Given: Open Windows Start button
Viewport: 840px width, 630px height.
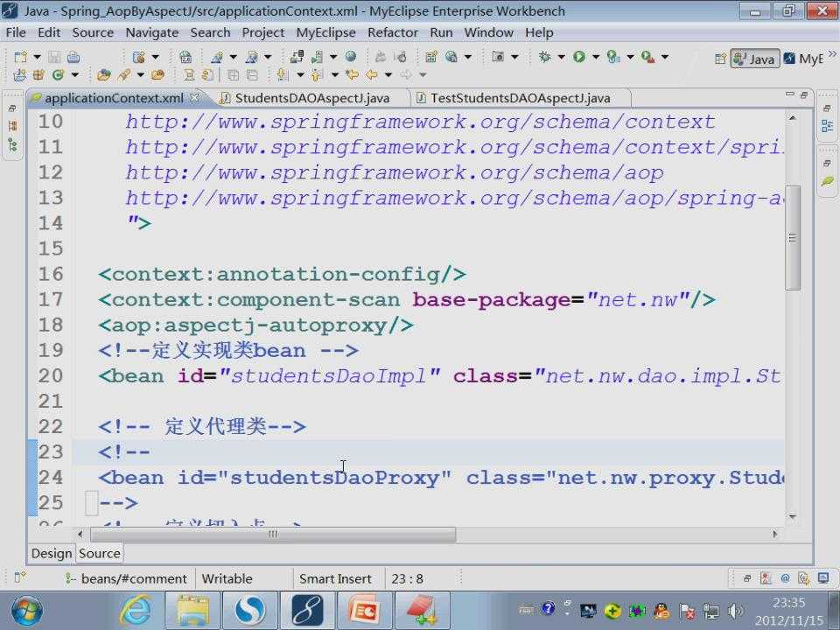Looking at the screenshot, I should (x=26, y=610).
